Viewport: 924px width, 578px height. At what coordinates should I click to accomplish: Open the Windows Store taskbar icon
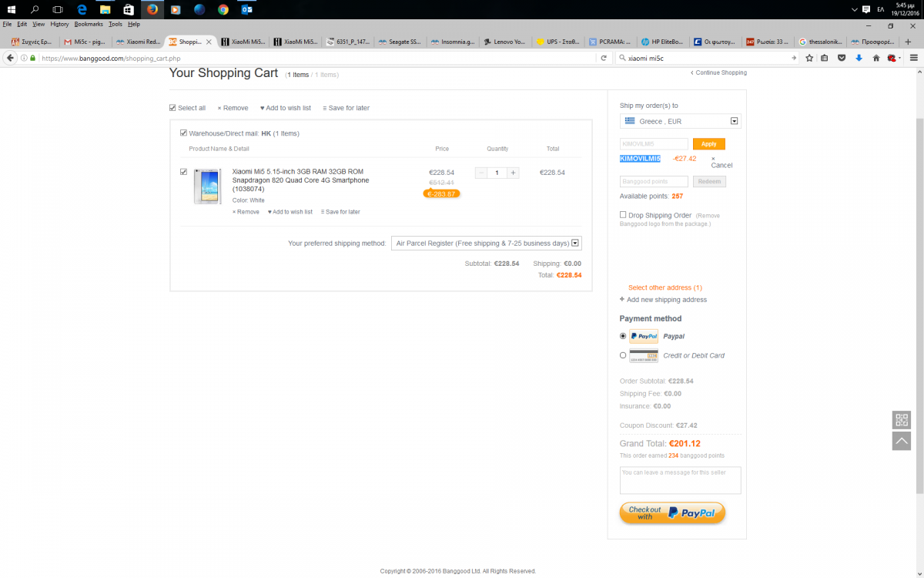[129, 9]
